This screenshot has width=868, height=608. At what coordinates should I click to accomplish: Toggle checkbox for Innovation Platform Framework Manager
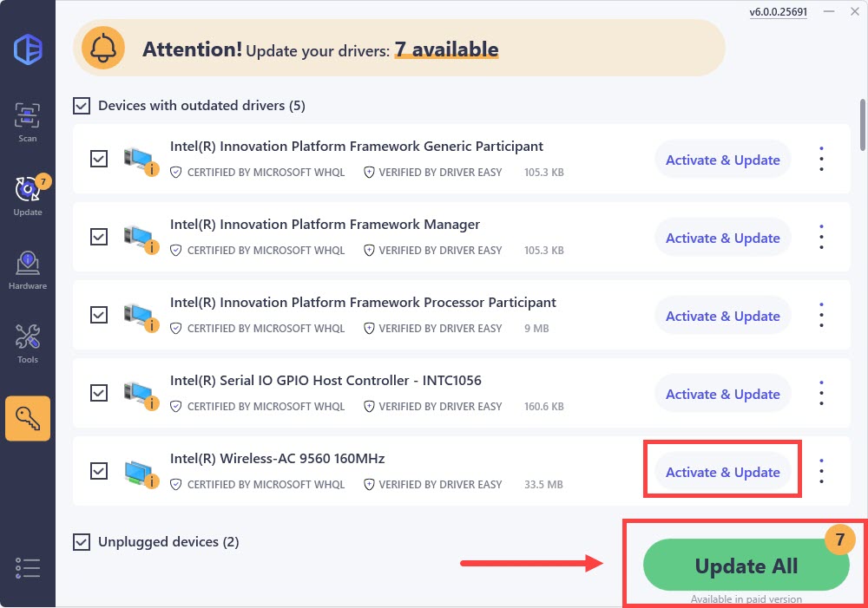99,237
